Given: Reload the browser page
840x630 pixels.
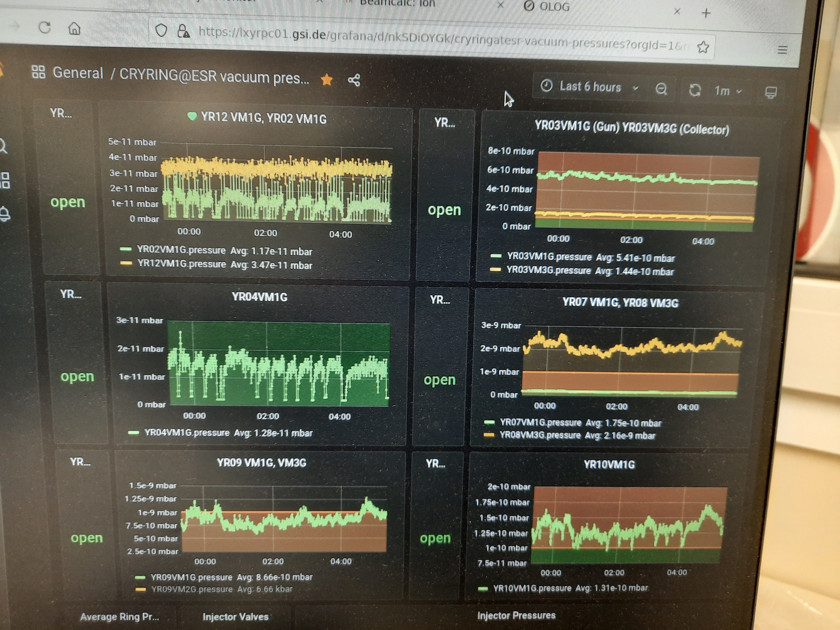Looking at the screenshot, I should (x=45, y=27).
